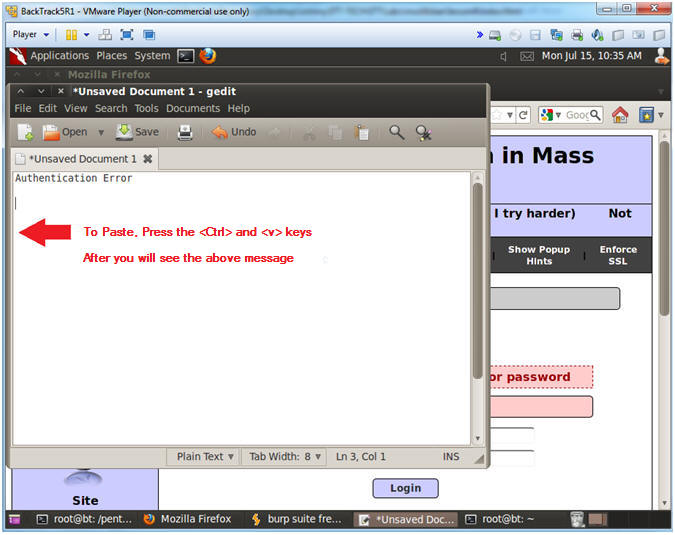Image resolution: width=675 pixels, height=535 pixels.
Task: Click VMware hard disk device icon
Action: click(495, 35)
